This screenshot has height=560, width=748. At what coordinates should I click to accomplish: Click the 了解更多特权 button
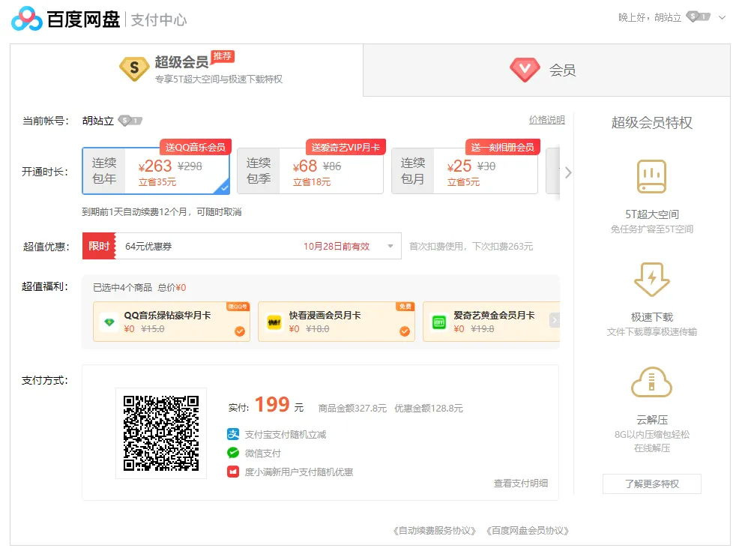point(651,484)
